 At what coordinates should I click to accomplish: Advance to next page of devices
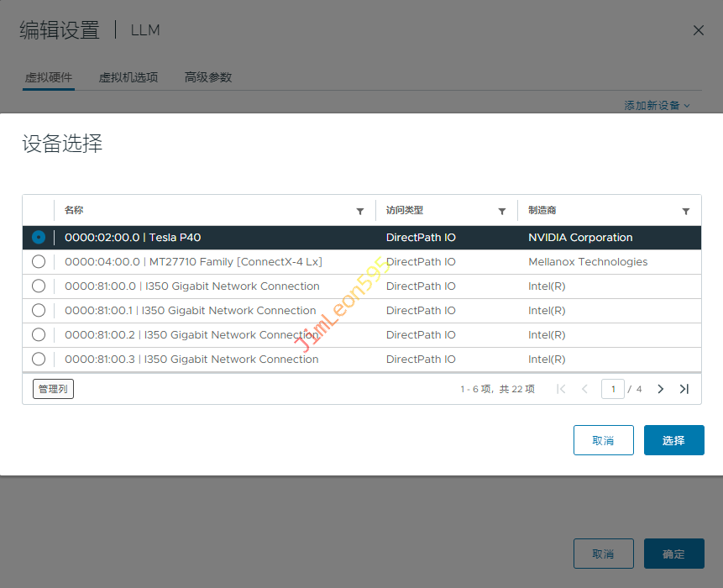[x=661, y=389]
